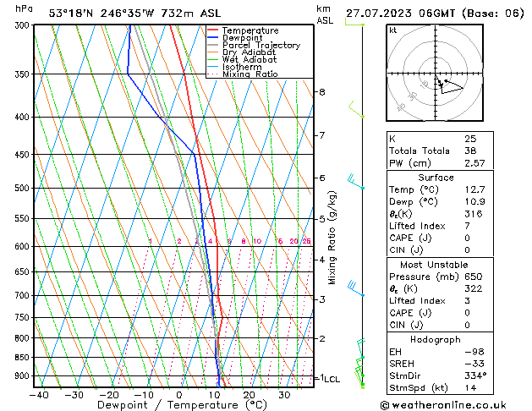
Task: Click the mixing ratio label 1
Action: (151, 241)
